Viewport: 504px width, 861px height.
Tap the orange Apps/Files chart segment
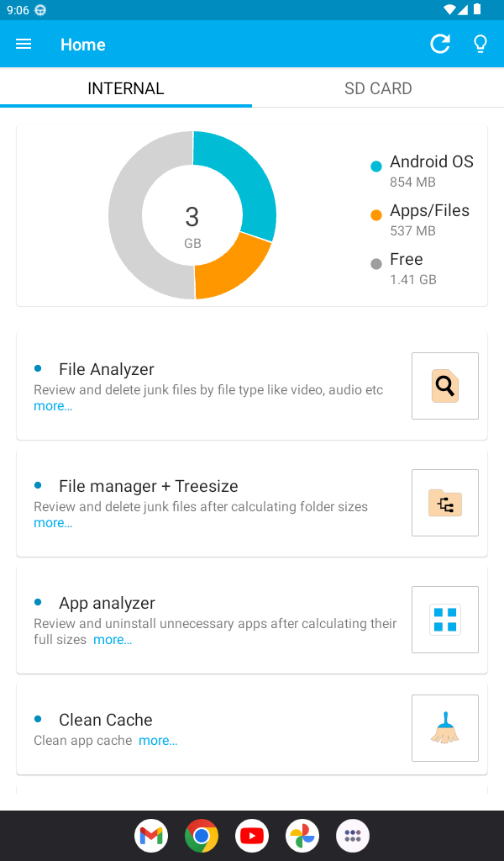click(234, 268)
